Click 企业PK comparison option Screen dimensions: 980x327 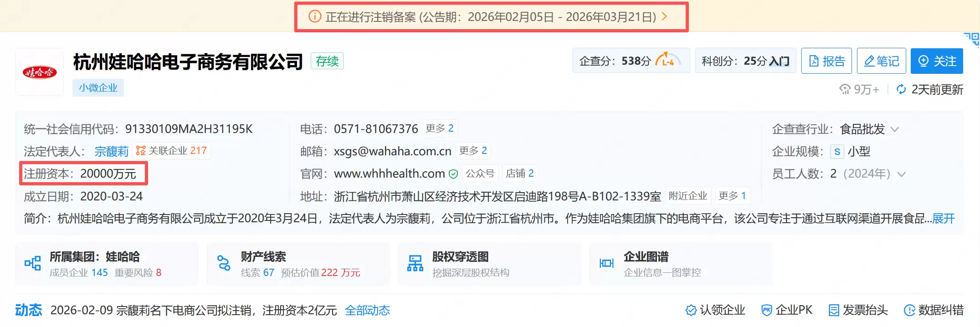(787, 310)
